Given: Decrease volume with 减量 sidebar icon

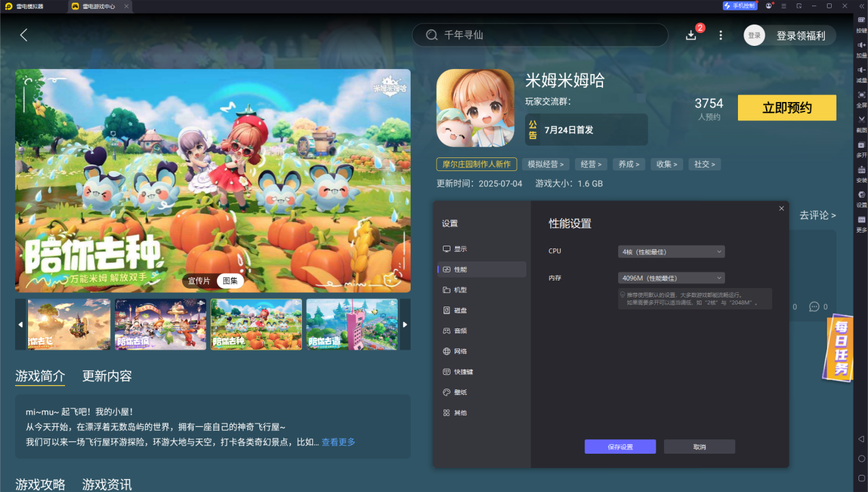Looking at the screenshot, I should [x=861, y=74].
